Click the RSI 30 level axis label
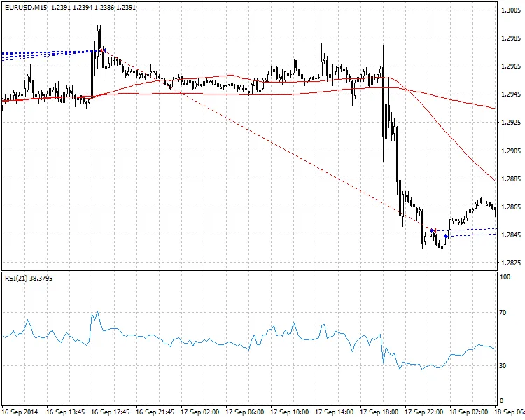This screenshot has width=525, height=420. [x=504, y=365]
